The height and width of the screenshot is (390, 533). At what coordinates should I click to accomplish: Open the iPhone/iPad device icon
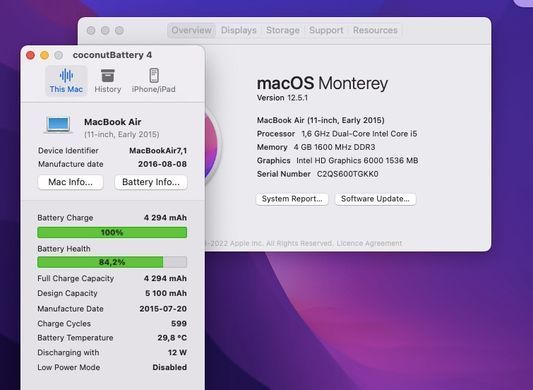pos(154,75)
